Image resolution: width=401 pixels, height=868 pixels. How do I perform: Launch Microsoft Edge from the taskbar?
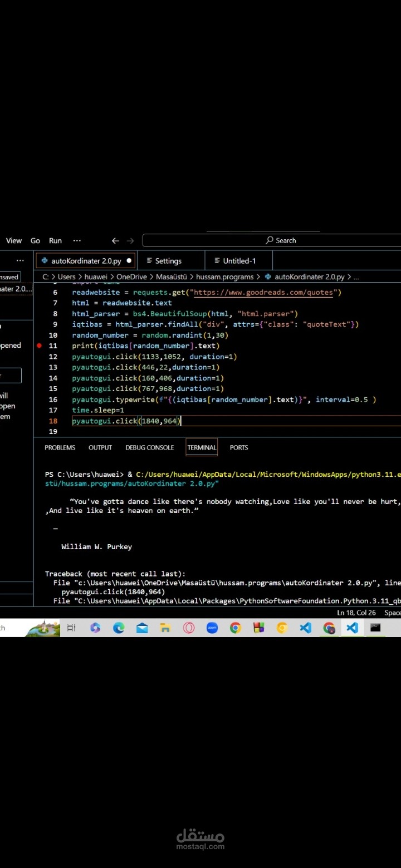tap(119, 628)
